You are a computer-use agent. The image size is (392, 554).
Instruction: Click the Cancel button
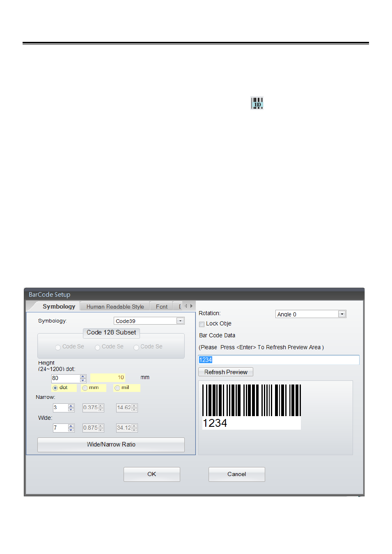click(237, 474)
